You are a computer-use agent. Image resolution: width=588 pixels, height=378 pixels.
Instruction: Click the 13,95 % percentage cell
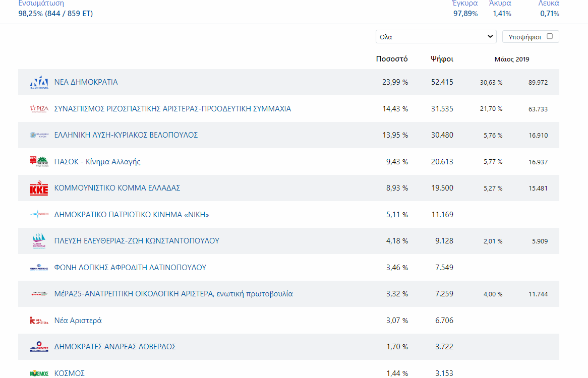(395, 135)
